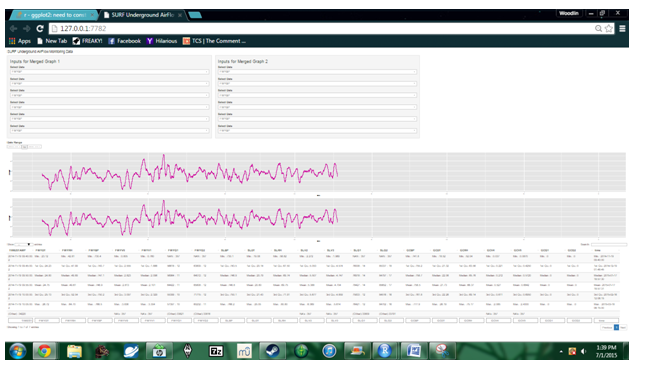Bookmark this page with the star icon

(609, 28)
